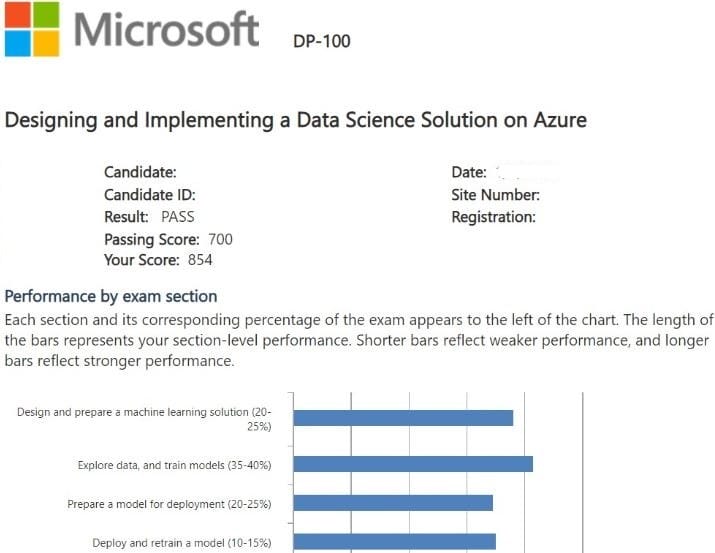Select the Prepare a model for deployment label
The image size is (715, 553).
[x=169, y=504]
